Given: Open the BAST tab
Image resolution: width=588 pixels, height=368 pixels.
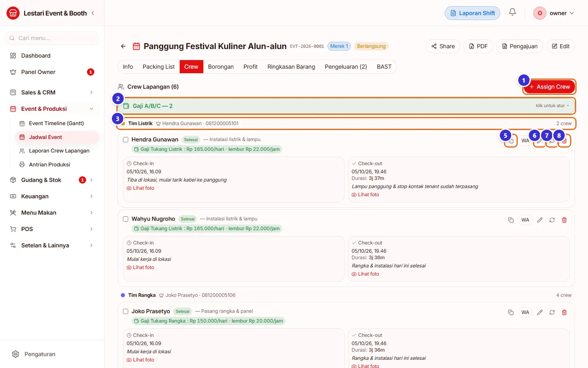Looking at the screenshot, I should pyautogui.click(x=384, y=67).
